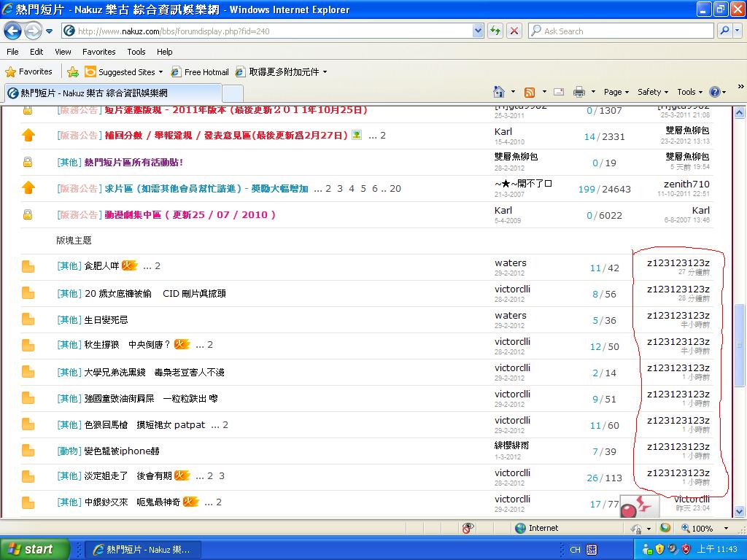The height and width of the screenshot is (560, 747).
Task: Click the 熱門短片 - Nakuz taskbar button
Action: 143,550
